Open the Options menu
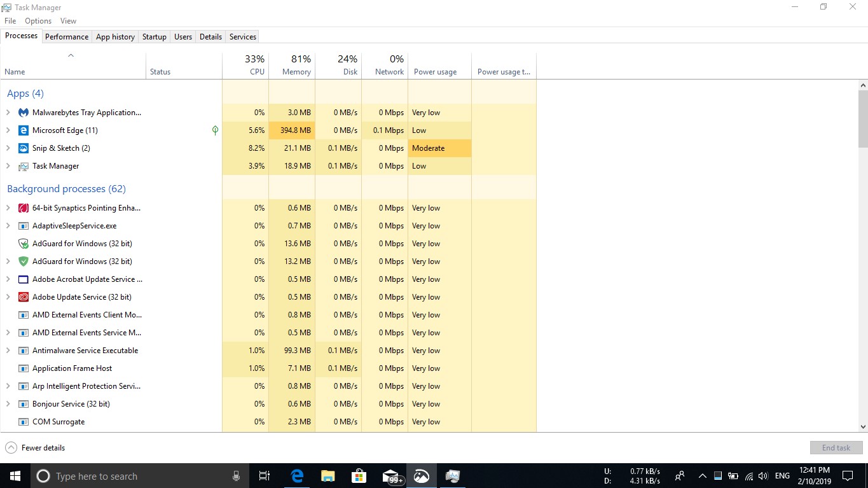 [38, 21]
